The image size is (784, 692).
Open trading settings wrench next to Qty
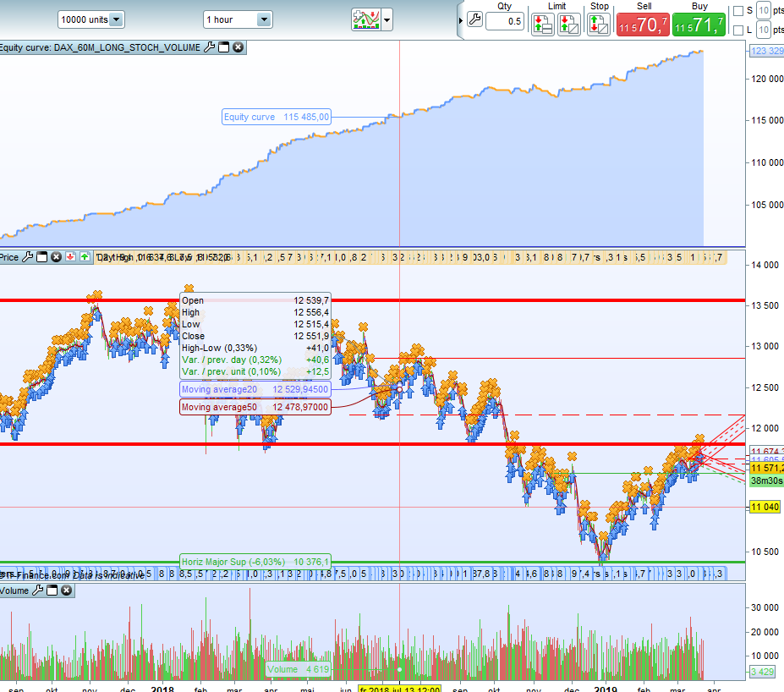(474, 20)
